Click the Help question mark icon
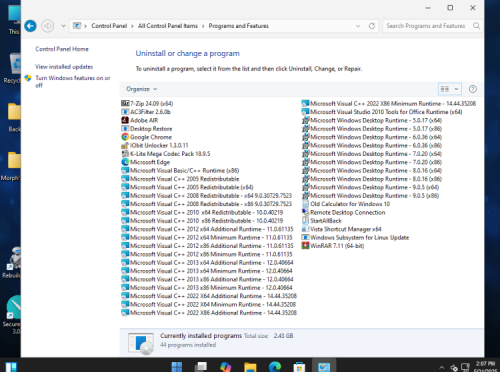The image size is (500, 372). coord(473,89)
